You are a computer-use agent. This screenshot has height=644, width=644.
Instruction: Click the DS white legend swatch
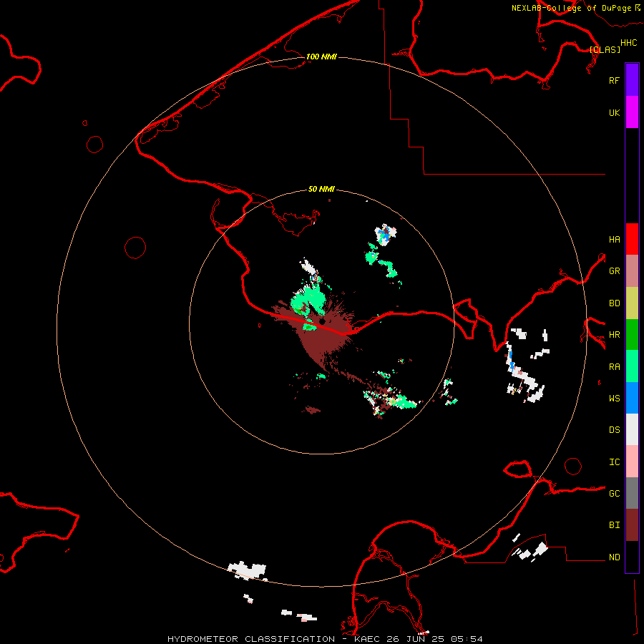[x=632, y=429]
